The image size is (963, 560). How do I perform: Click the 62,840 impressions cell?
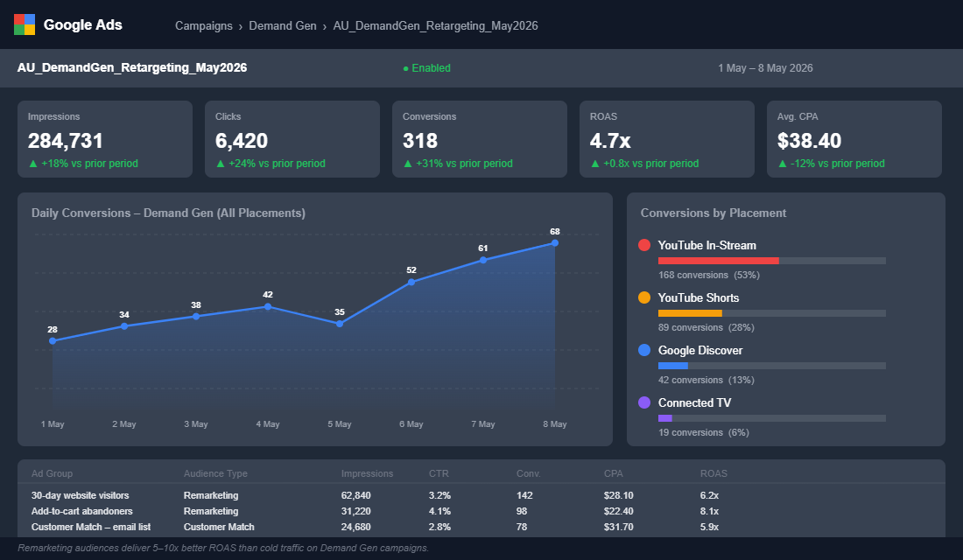pos(356,495)
